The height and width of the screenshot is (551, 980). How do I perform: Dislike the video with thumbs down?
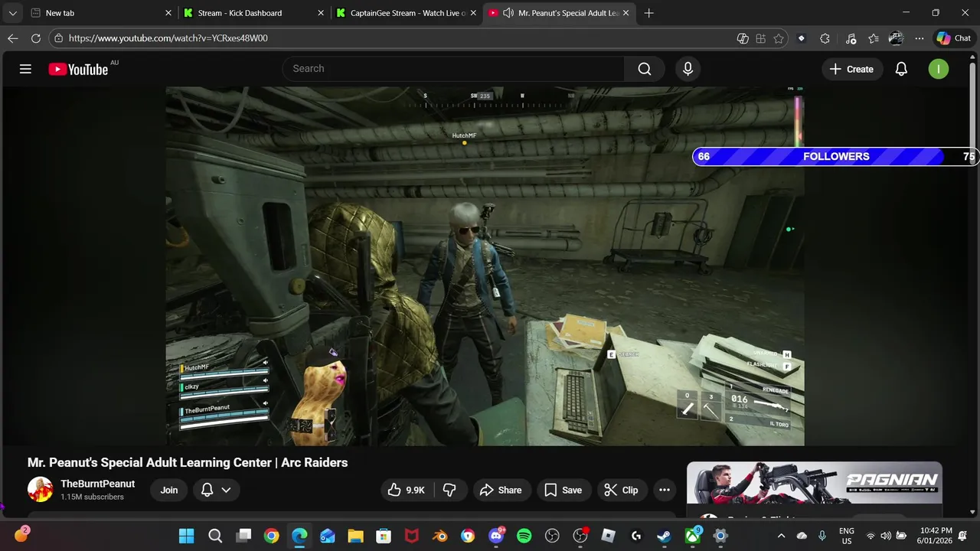coord(449,490)
